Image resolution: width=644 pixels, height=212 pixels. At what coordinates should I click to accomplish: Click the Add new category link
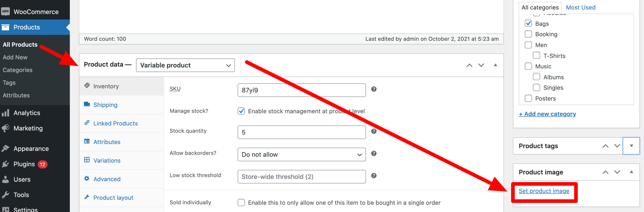point(547,114)
